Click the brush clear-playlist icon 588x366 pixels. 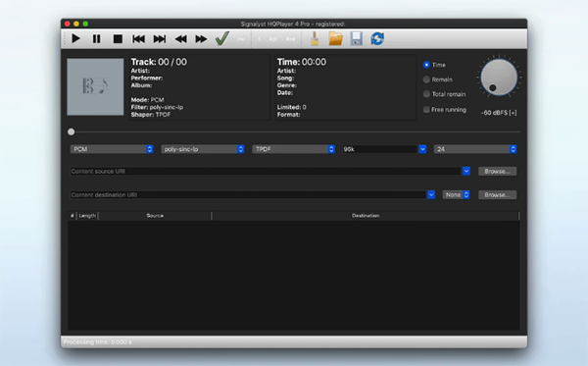click(315, 38)
